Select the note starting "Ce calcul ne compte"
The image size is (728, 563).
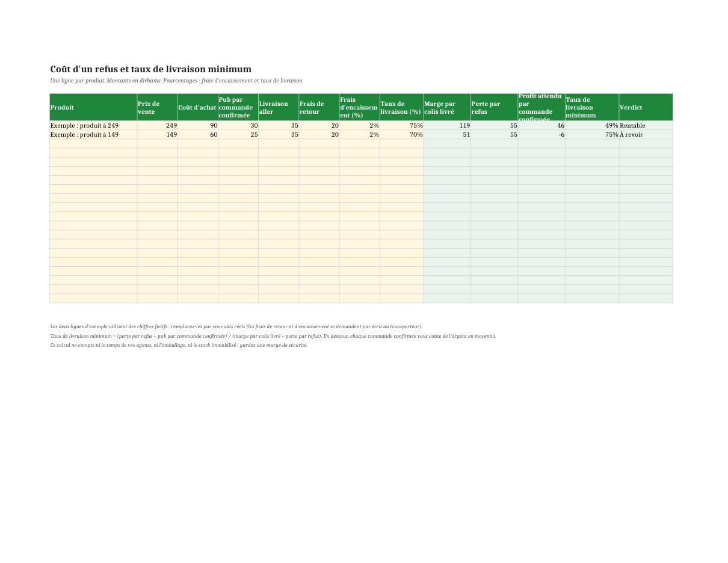179,345
